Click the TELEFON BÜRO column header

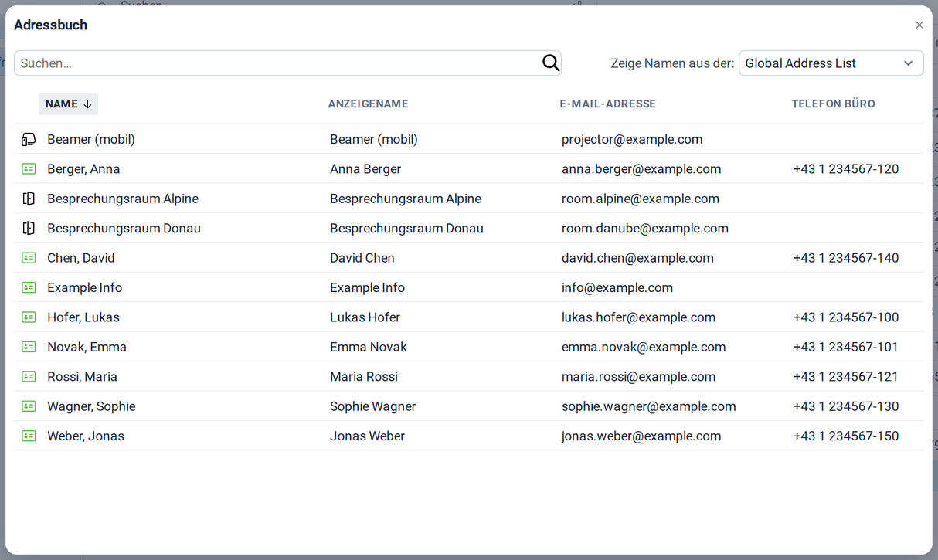tap(833, 104)
